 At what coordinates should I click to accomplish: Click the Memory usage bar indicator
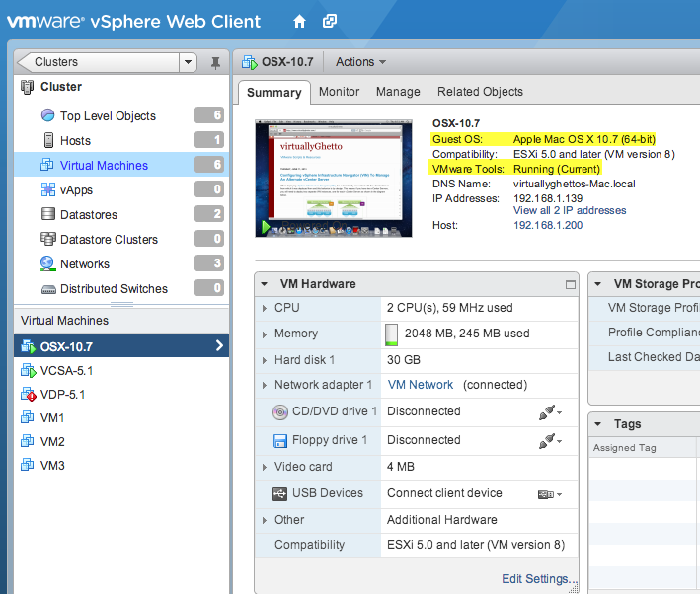tap(392, 334)
